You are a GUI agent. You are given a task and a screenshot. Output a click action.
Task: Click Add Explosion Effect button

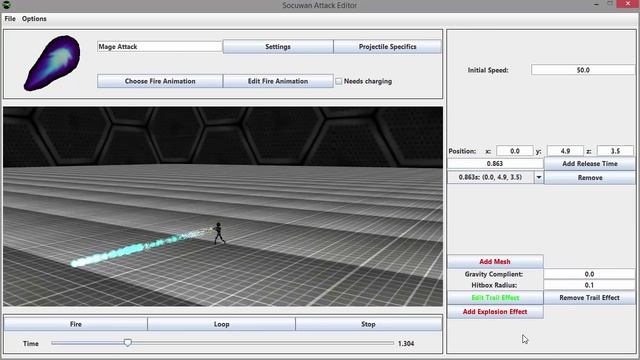coord(495,311)
